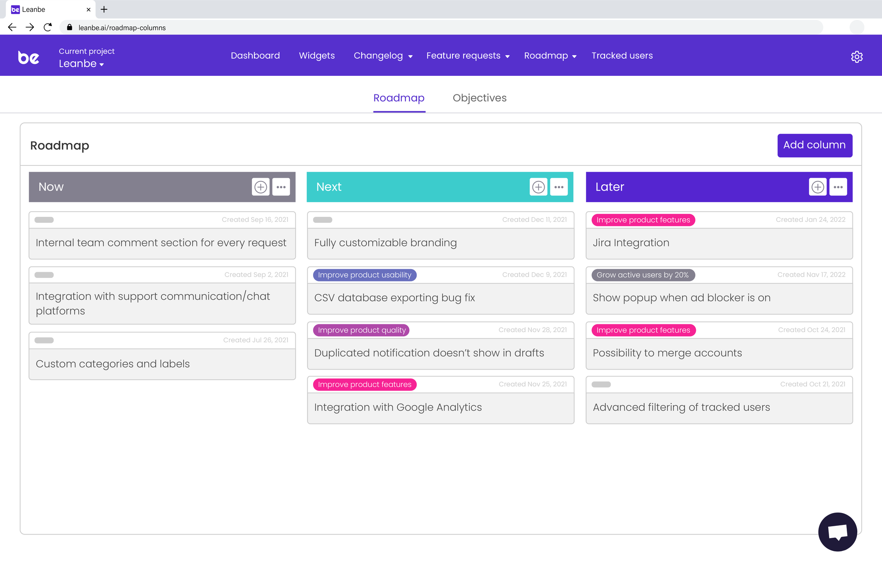Viewport: 882px width, 588px height.
Task: Click the Add column button
Action: [x=815, y=145]
